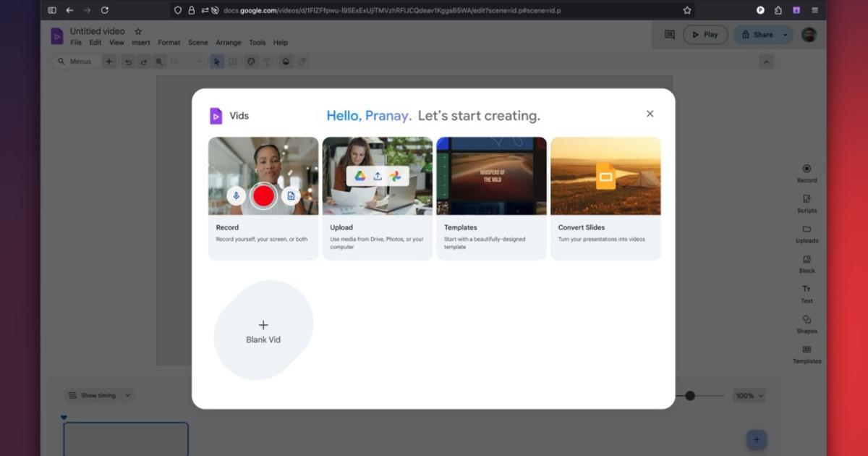Open the Scripts panel icon

tap(807, 199)
